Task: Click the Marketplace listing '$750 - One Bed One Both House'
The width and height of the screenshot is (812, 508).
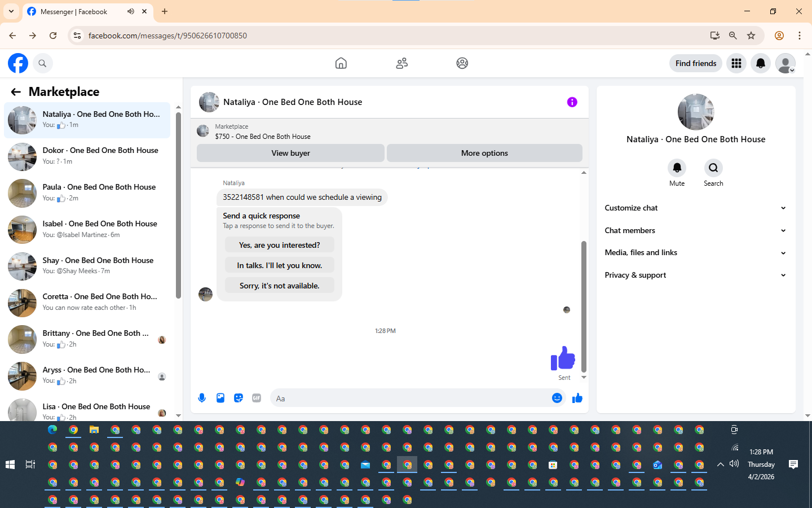Action: pos(263,136)
